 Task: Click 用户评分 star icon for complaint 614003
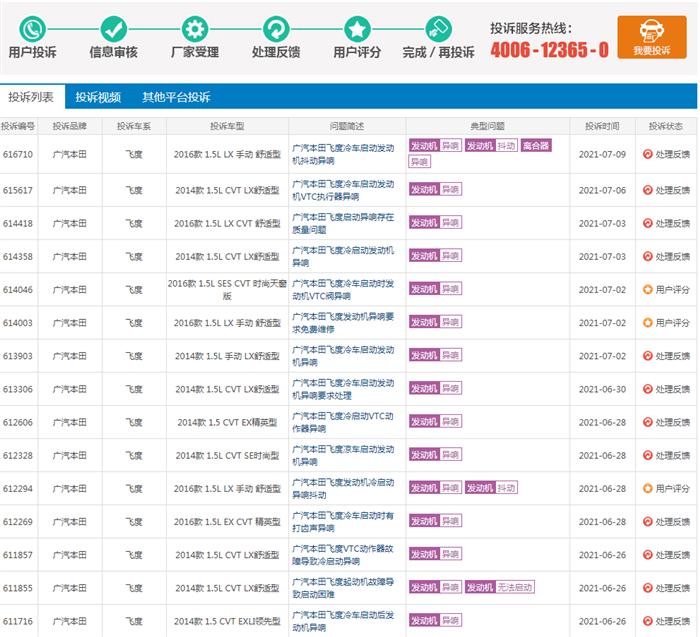(647, 322)
